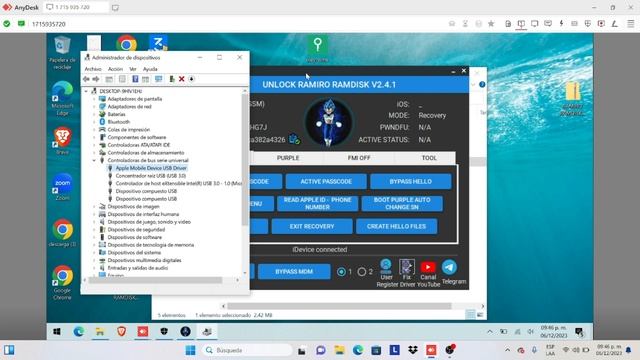Viewport: 640px width, 360px height.
Task: Open the Microsoft Edge desktop shortcut
Action: 62,98
